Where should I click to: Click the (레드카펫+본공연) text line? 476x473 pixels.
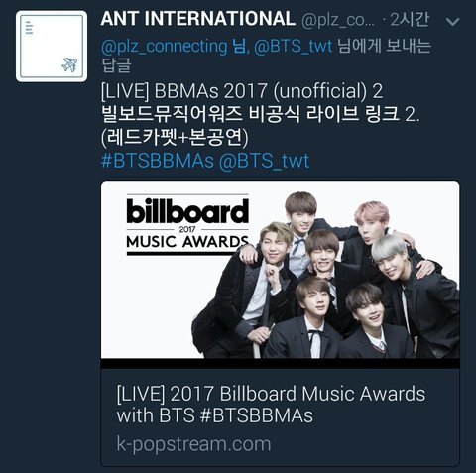point(175,137)
